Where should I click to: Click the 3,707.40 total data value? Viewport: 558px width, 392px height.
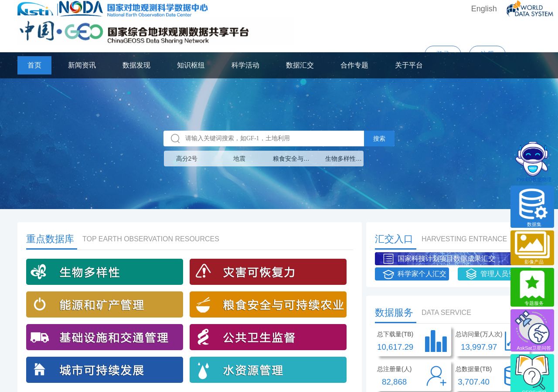pos(473,382)
